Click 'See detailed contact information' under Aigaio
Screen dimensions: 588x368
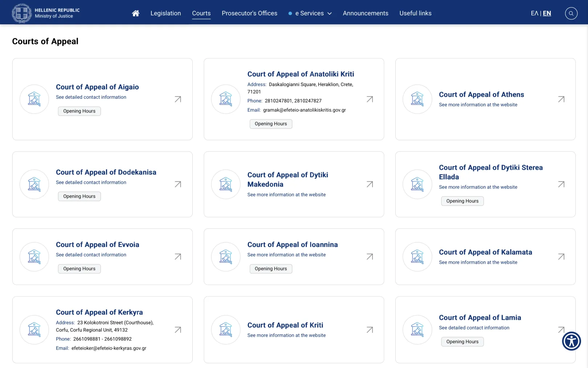pos(91,97)
